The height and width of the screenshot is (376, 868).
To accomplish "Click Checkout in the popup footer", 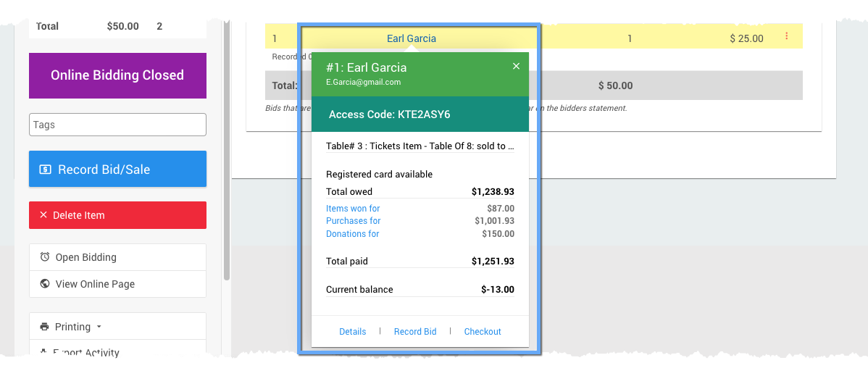I will pyautogui.click(x=483, y=332).
